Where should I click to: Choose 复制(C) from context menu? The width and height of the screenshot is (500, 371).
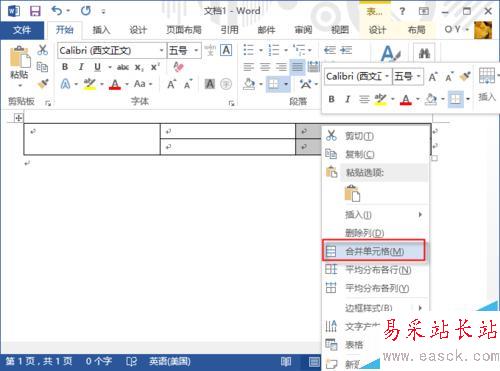pyautogui.click(x=360, y=154)
